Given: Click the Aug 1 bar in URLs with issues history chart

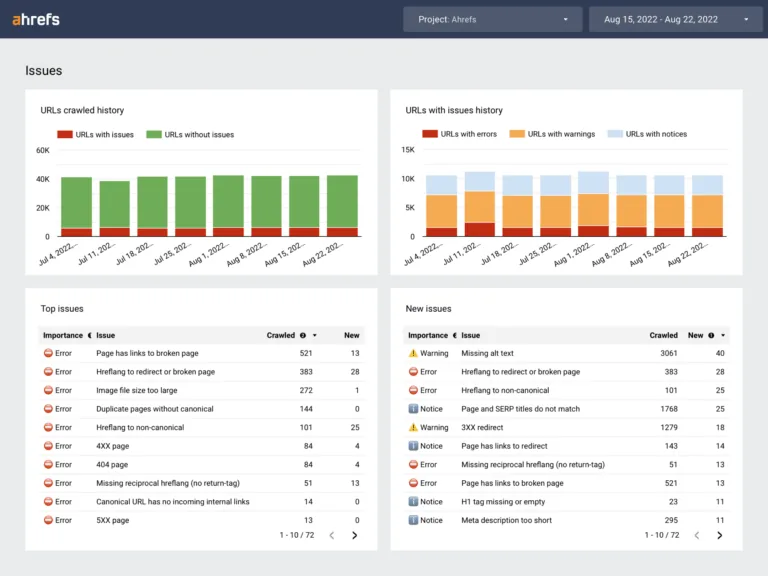Looking at the screenshot, I should click(593, 204).
